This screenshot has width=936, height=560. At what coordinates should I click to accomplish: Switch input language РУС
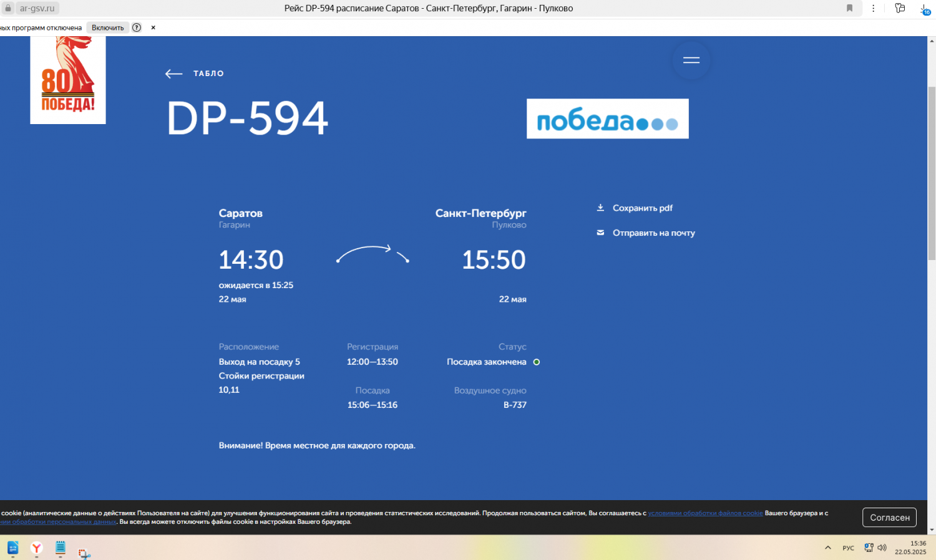tap(848, 548)
